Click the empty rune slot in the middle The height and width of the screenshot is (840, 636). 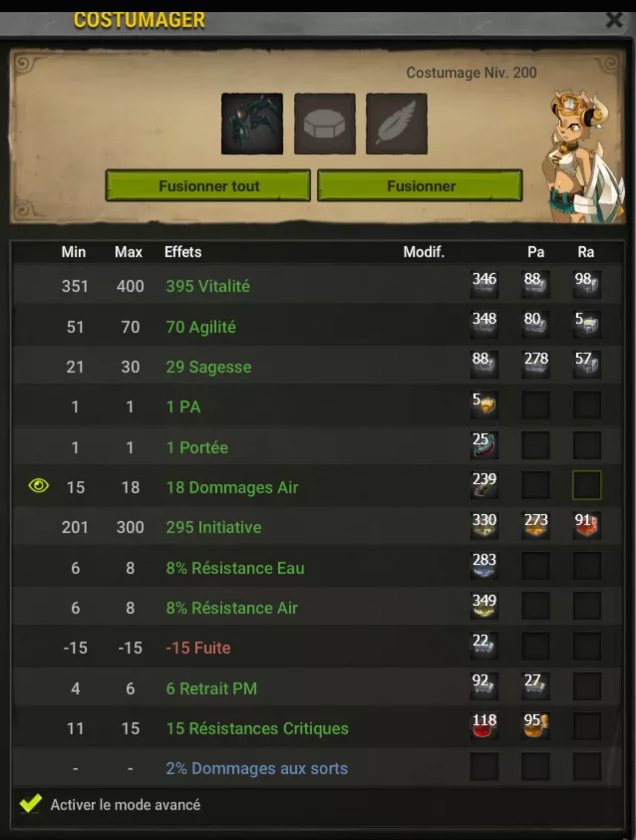325,124
